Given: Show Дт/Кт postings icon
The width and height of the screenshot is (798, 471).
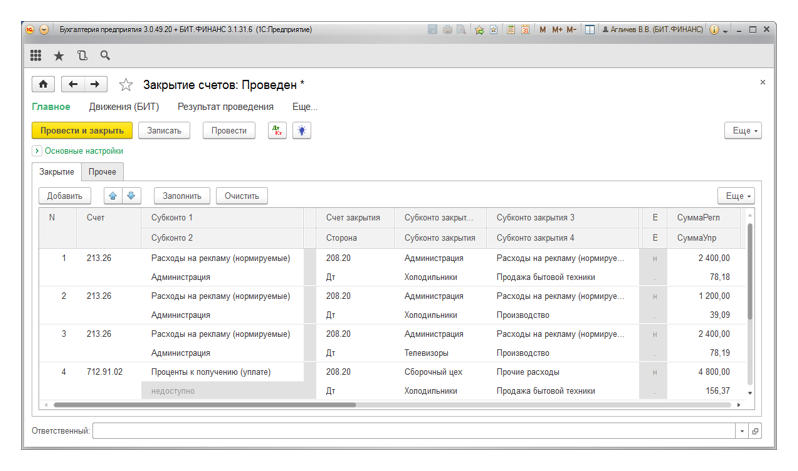Looking at the screenshot, I should click(x=277, y=131).
